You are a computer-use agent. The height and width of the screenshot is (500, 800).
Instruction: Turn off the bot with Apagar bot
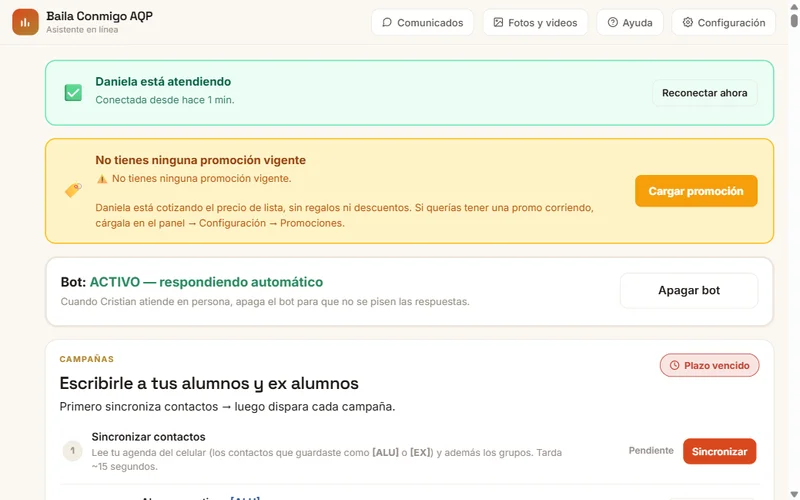tap(689, 290)
